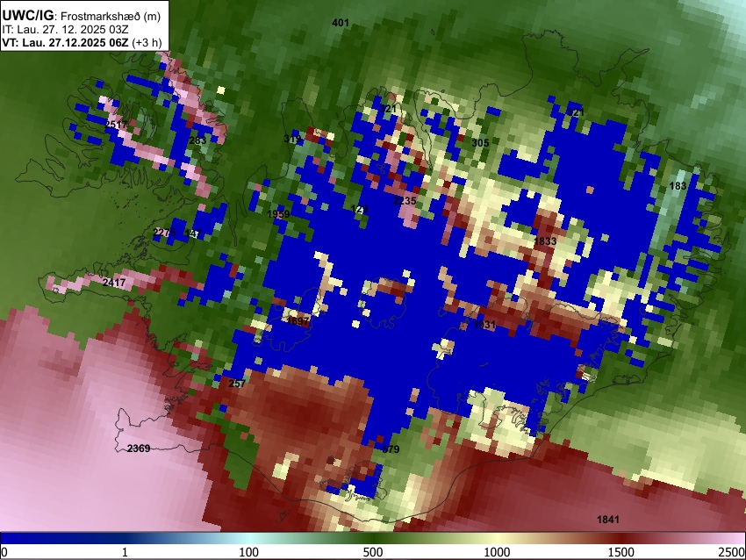Viewport: 746px width, 560px height.
Task: Click the map value label 2517
Action: pos(116,125)
